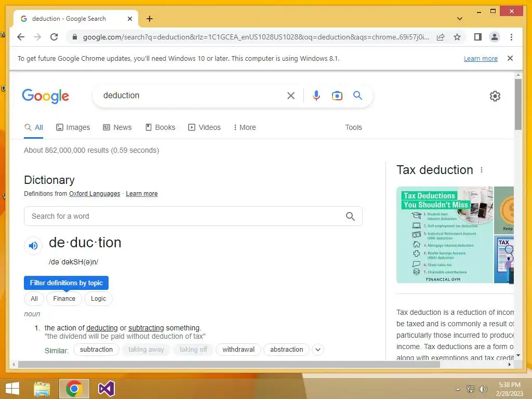The width and height of the screenshot is (532, 399).
Task: Click the scroll down arrow
Action: (x=518, y=355)
